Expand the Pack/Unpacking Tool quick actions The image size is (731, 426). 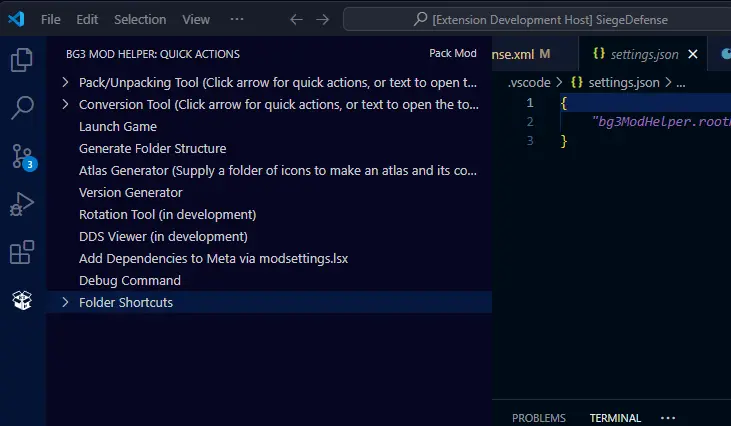pos(65,82)
